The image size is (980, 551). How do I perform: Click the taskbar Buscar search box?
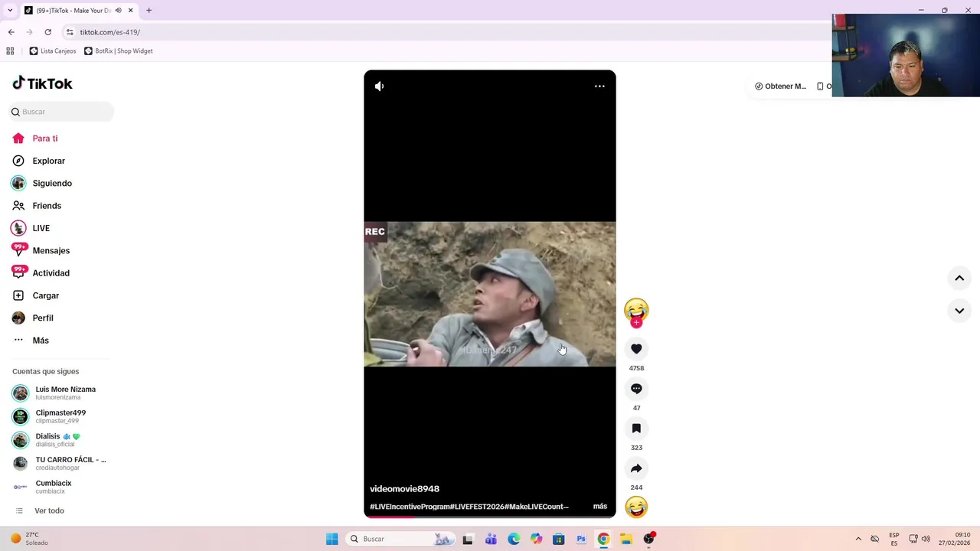400,539
